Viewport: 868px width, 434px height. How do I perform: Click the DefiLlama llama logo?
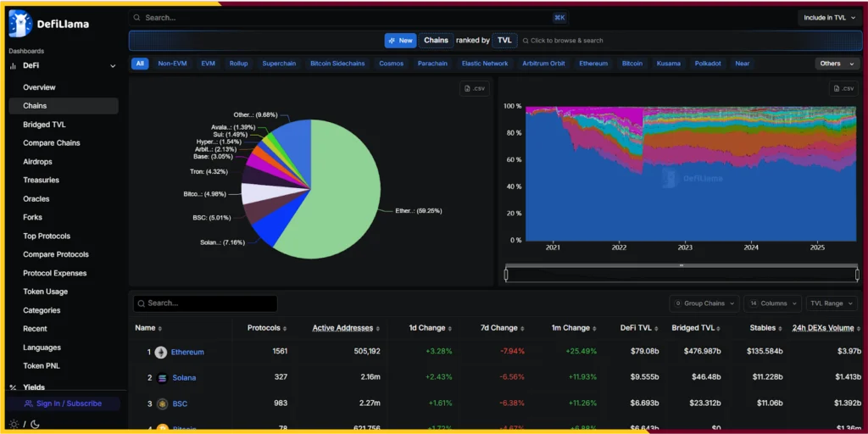[x=20, y=24]
